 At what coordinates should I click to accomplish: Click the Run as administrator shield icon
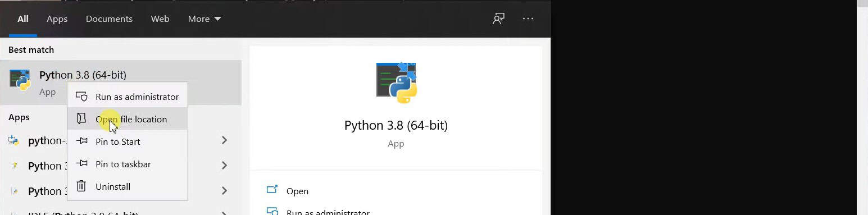pyautogui.click(x=81, y=97)
